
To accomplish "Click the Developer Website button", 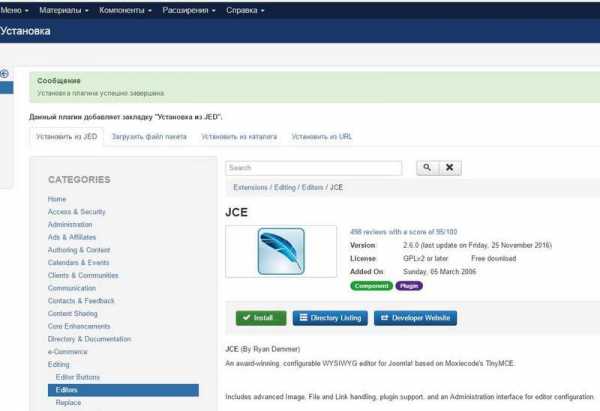I will click(416, 318).
